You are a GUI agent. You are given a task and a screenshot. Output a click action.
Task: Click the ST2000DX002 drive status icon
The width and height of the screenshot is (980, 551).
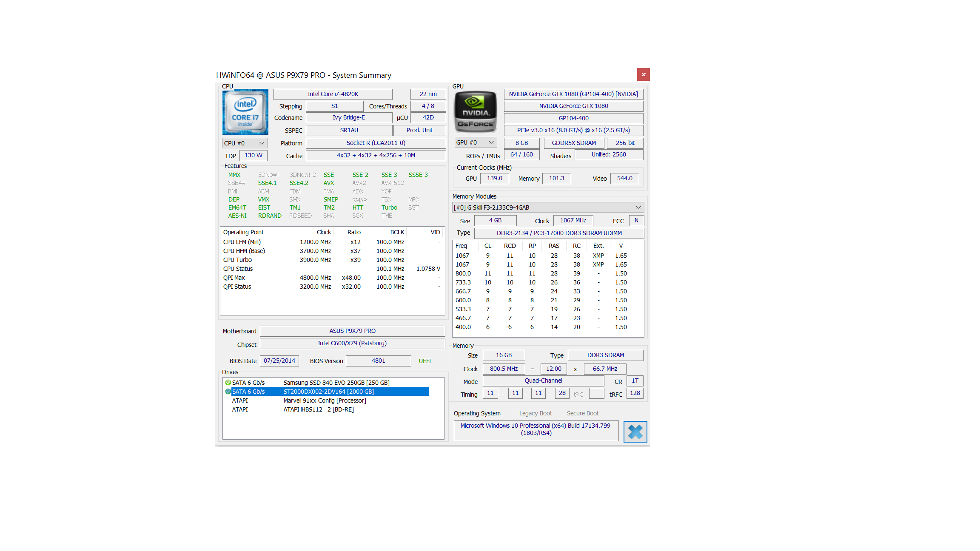point(228,392)
